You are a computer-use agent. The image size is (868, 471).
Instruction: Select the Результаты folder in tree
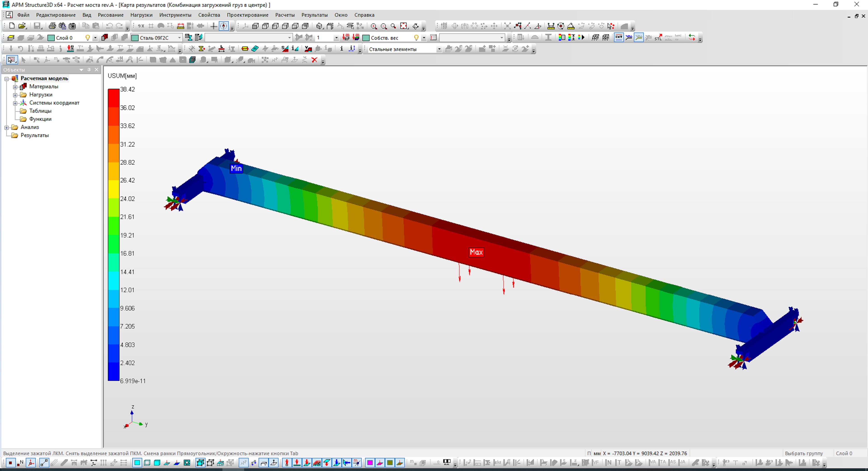[34, 135]
